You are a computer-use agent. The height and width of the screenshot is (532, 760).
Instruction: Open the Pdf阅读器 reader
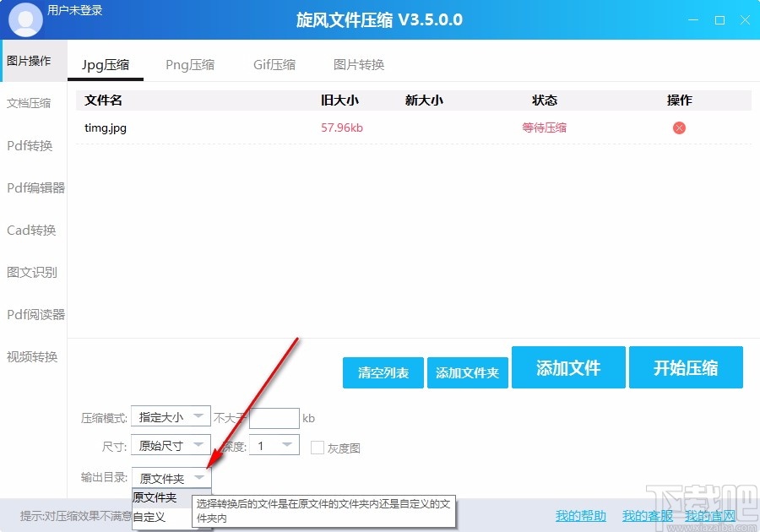tap(33, 314)
